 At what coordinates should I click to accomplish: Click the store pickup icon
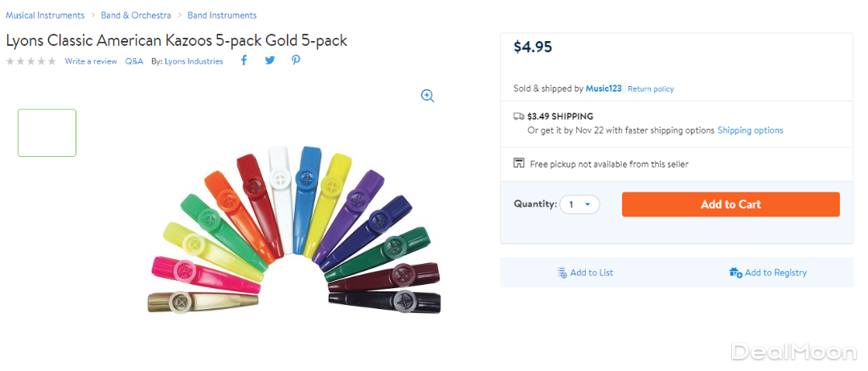point(519,163)
